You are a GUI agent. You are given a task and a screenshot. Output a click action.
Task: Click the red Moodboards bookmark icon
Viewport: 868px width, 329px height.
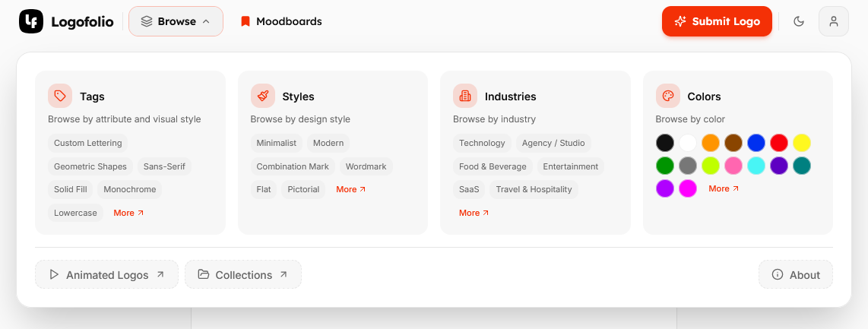pos(246,21)
